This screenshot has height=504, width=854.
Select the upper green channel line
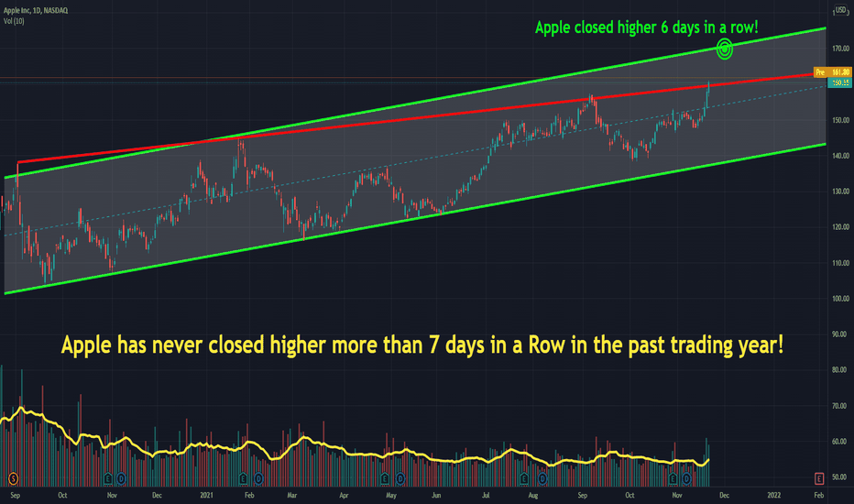point(414,104)
